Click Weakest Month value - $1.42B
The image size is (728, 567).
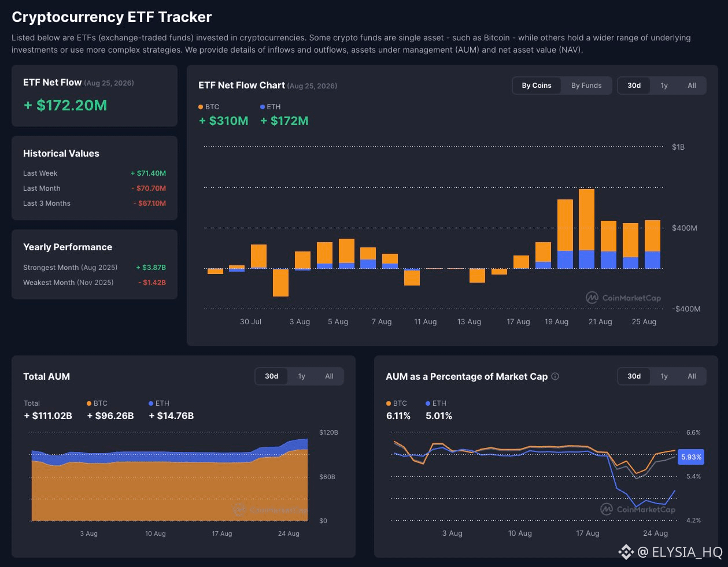coord(151,283)
